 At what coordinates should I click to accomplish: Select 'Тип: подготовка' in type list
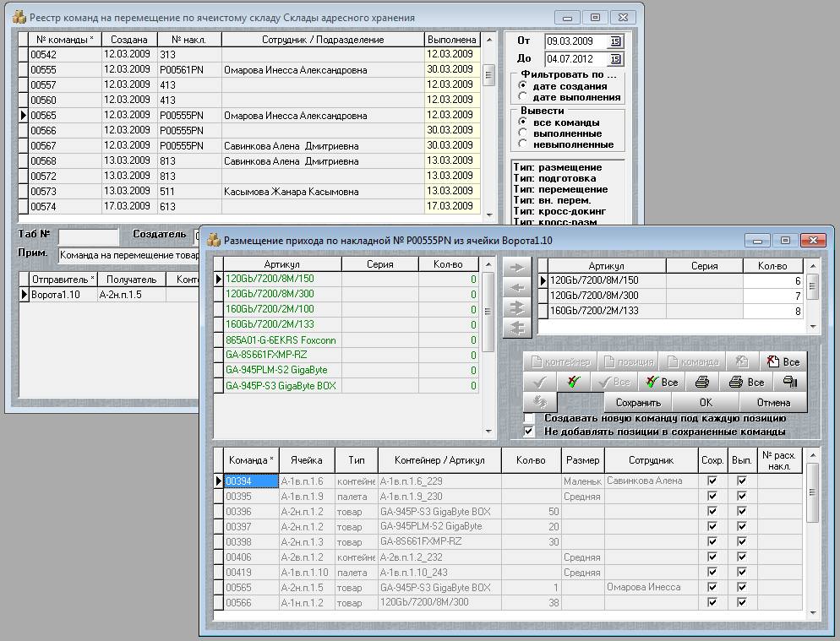point(554,178)
